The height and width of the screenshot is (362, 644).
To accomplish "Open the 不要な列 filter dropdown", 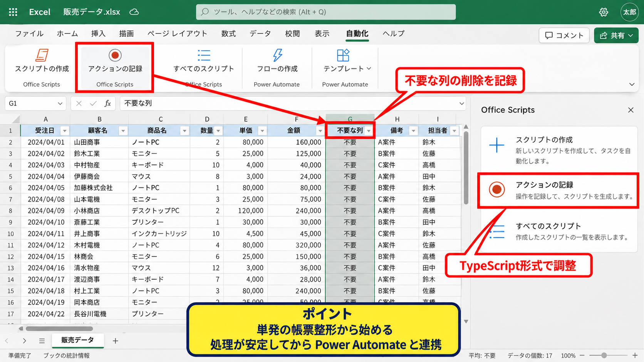I will click(x=369, y=131).
